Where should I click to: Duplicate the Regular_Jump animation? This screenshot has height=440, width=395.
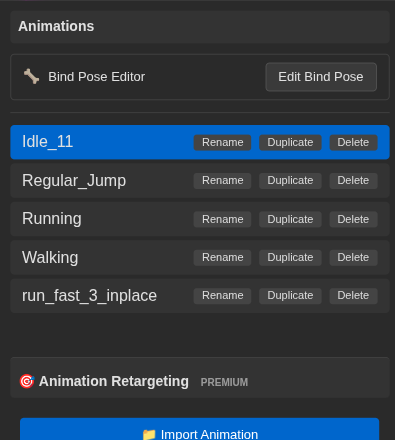point(290,181)
